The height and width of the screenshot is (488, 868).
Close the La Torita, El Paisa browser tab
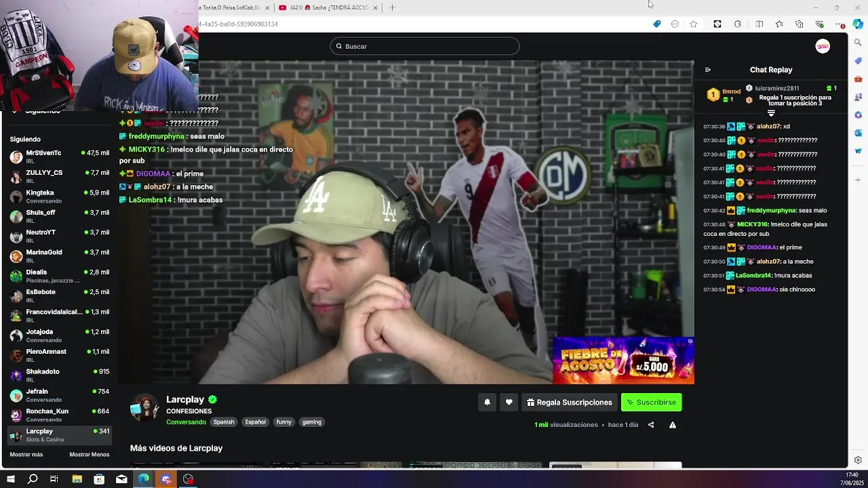(267, 7)
